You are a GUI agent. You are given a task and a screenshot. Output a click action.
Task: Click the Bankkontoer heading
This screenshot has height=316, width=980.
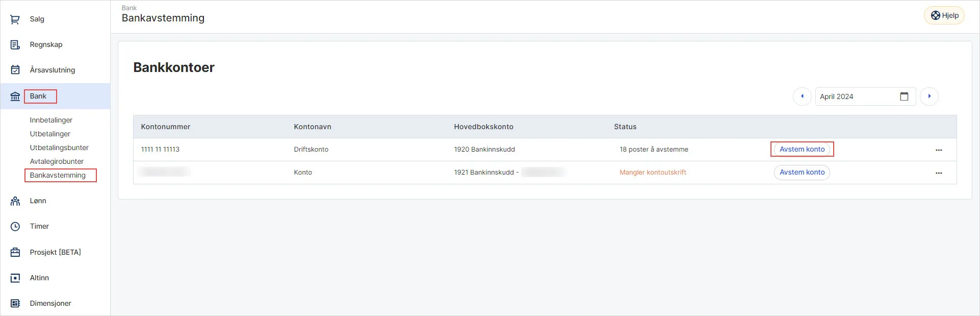click(x=174, y=67)
